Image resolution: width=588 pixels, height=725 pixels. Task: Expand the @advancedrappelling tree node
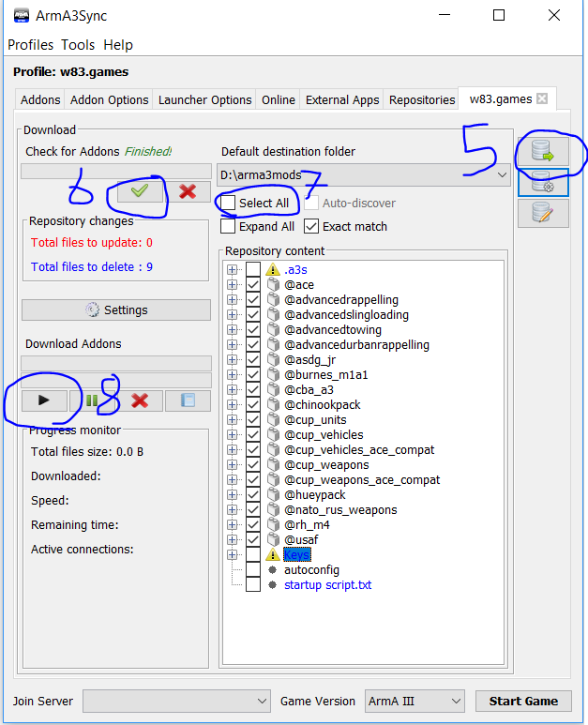[232, 299]
